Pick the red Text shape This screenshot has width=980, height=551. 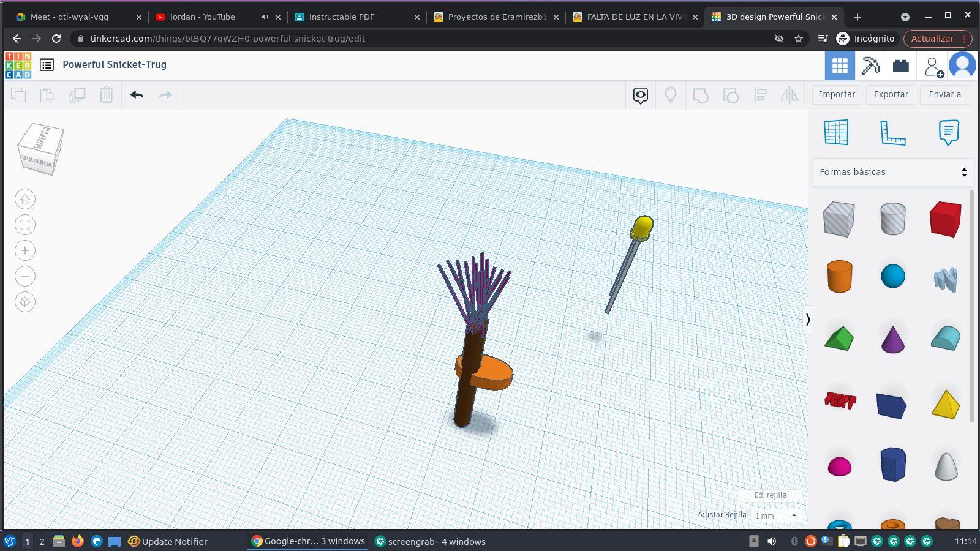point(839,400)
